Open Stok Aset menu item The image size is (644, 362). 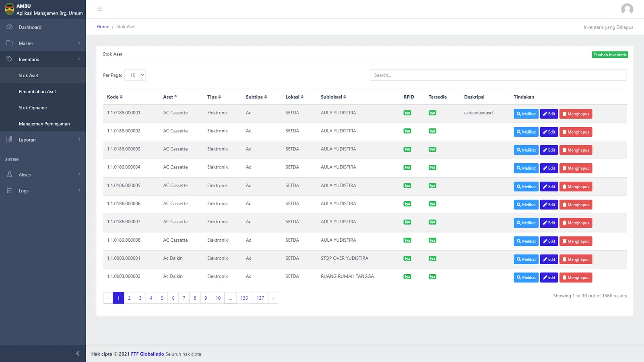click(x=43, y=75)
